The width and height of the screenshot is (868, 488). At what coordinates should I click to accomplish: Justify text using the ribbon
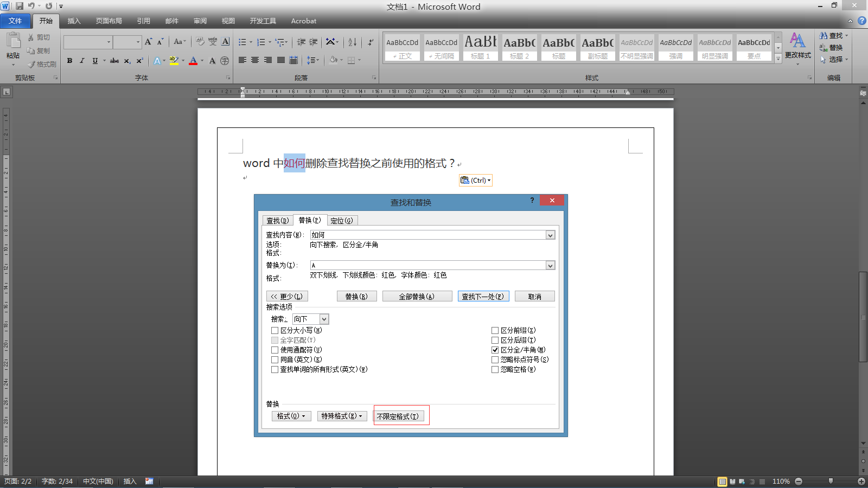coord(281,60)
